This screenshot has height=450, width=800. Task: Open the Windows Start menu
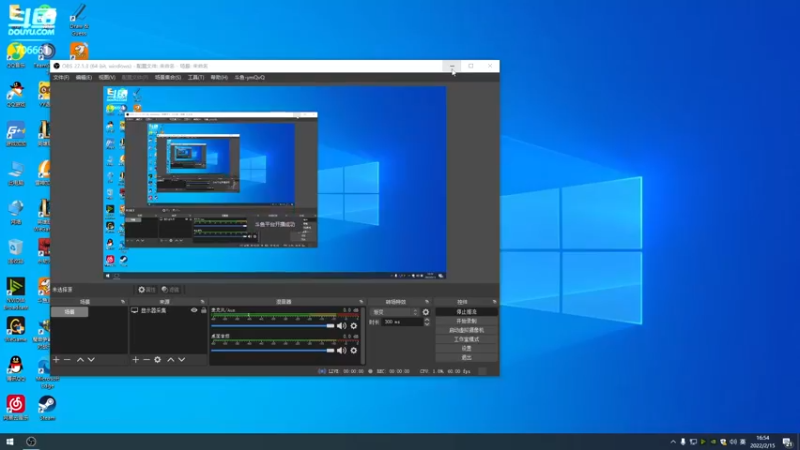[x=10, y=441]
